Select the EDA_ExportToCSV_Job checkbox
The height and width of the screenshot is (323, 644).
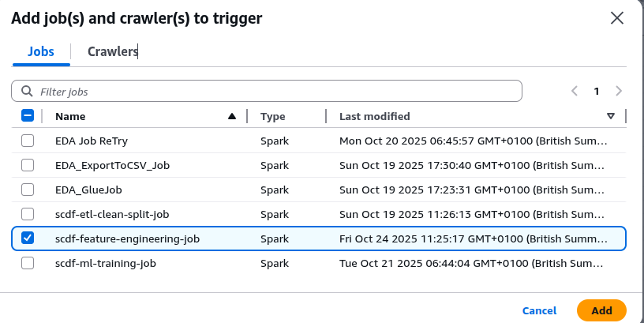(x=28, y=165)
